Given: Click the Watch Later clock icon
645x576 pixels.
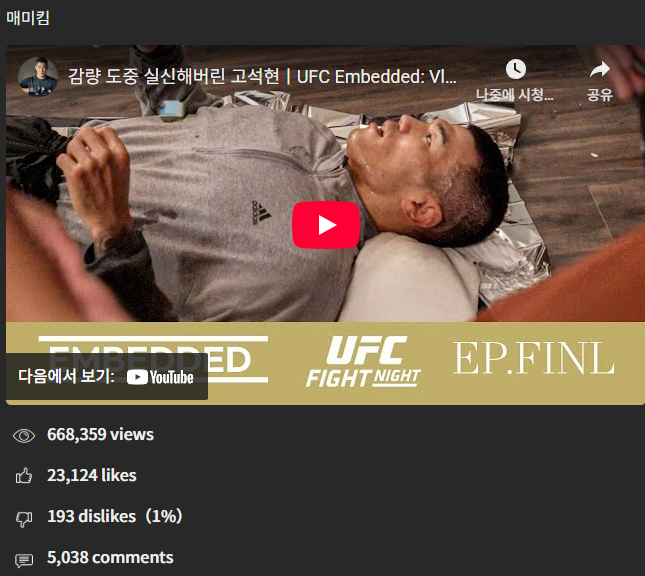Looking at the screenshot, I should pos(515,69).
